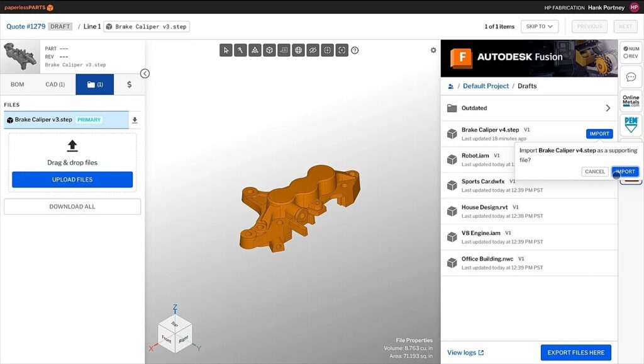Open the exploded view tool
This screenshot has width=644, height=364.
coord(255,50)
